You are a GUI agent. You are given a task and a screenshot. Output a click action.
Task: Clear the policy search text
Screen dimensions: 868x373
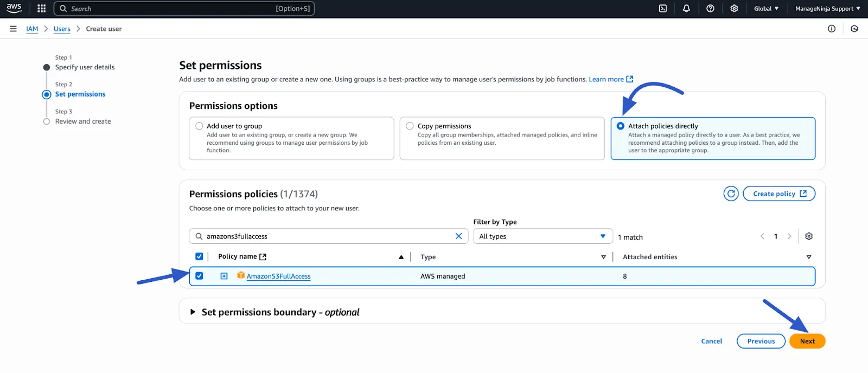[x=458, y=236]
